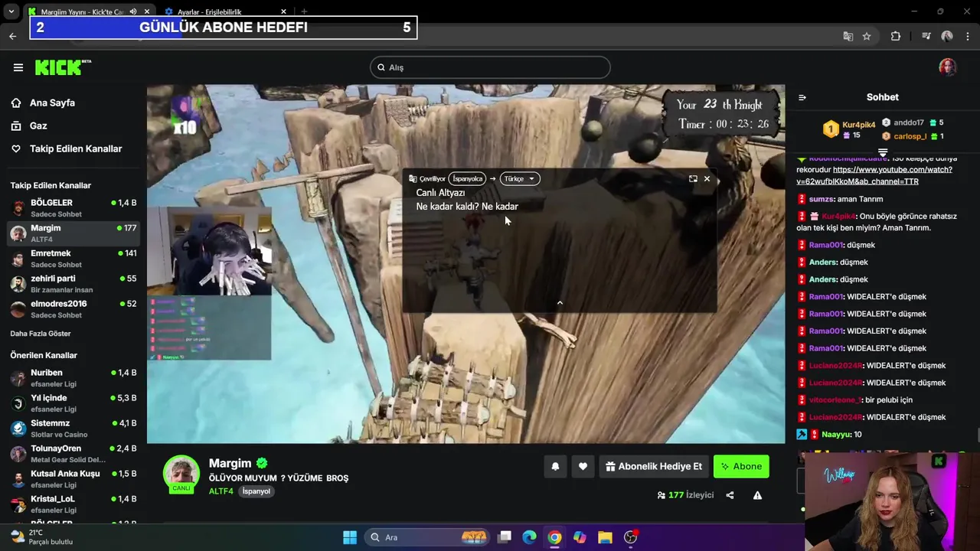
Task: Open the elmodres2016 followed channel
Action: coord(73,309)
